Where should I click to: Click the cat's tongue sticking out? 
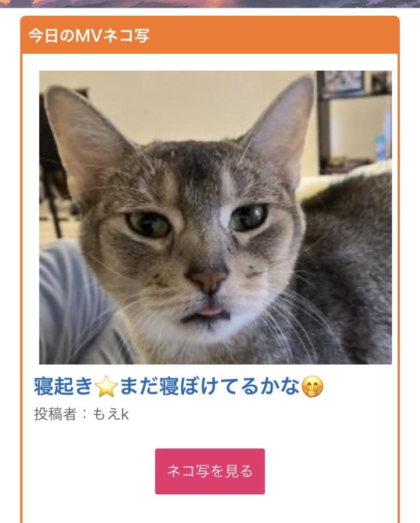click(x=211, y=312)
